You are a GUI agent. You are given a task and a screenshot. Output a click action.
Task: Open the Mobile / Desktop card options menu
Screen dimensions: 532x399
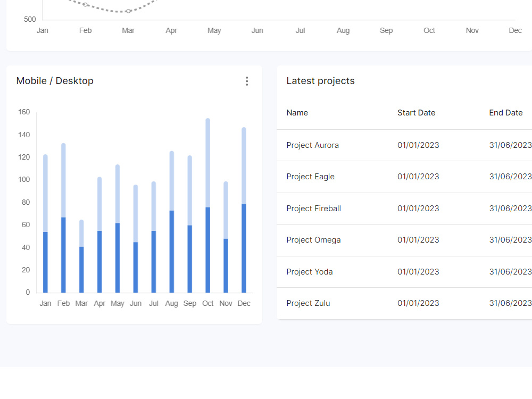pos(247,81)
